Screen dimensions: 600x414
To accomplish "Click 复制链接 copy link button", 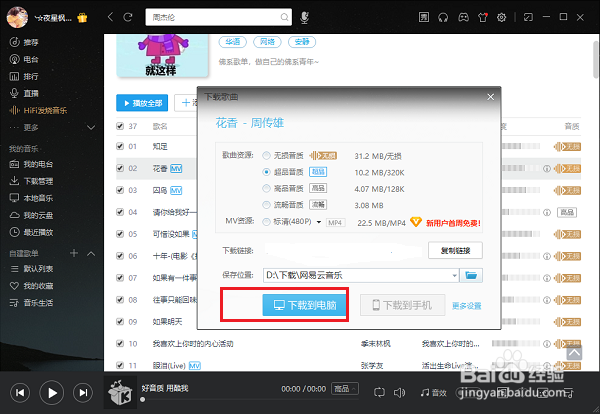I will pyautogui.click(x=455, y=251).
